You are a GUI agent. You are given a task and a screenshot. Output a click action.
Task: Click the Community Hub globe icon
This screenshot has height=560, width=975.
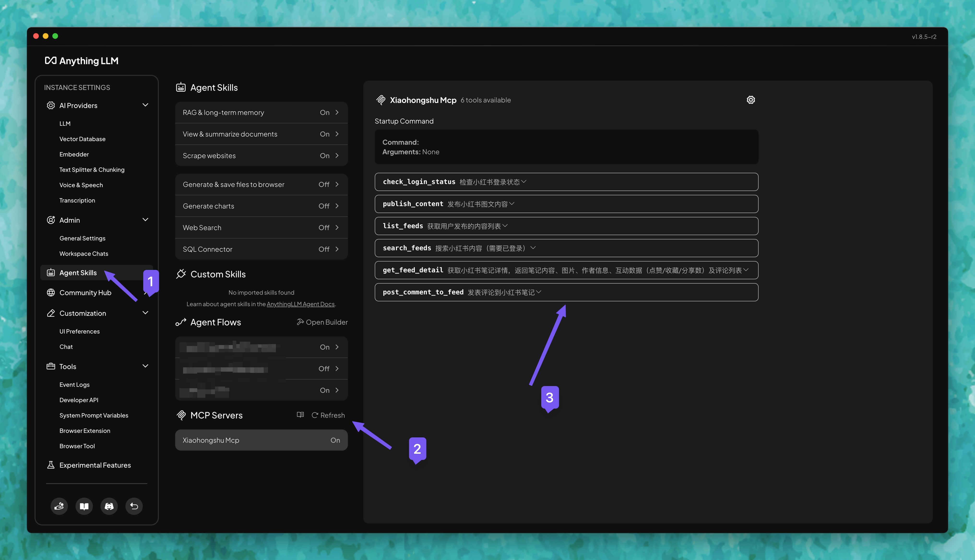51,293
